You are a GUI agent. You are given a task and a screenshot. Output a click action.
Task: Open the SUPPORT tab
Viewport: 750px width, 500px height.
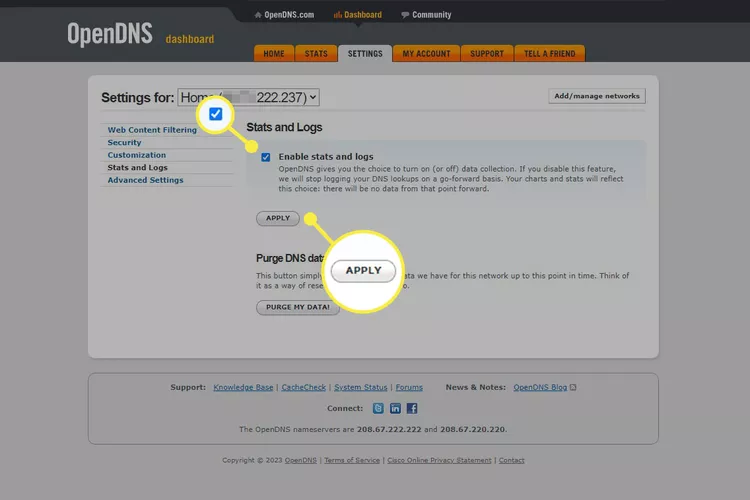pyautogui.click(x=487, y=54)
